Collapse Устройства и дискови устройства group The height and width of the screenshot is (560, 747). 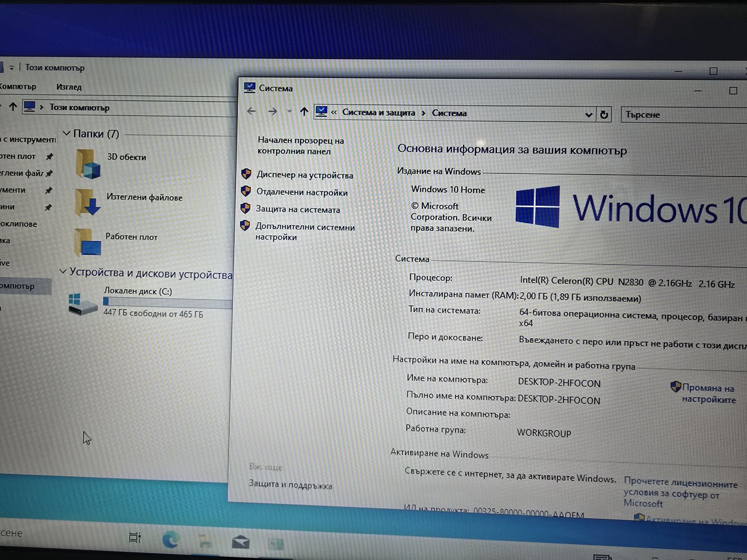point(63,271)
